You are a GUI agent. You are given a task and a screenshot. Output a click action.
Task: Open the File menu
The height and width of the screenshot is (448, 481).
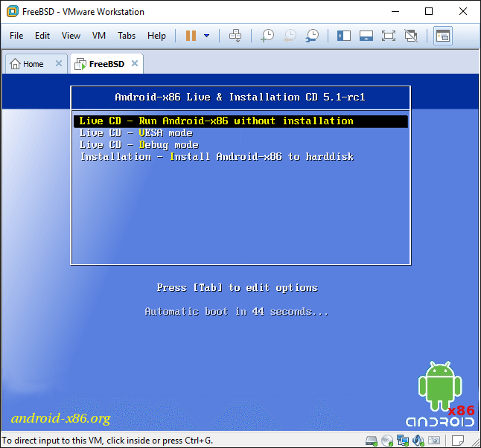pyautogui.click(x=16, y=36)
